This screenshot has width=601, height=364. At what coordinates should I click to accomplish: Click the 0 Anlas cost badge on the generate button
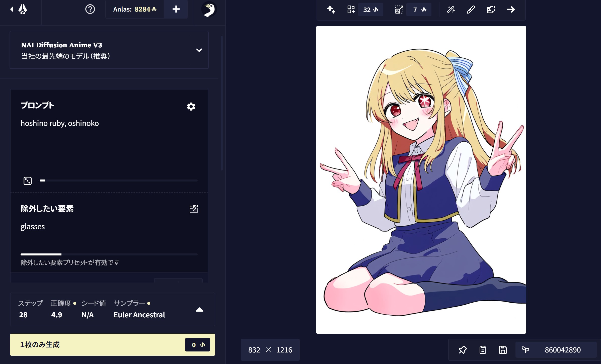pyautogui.click(x=198, y=345)
